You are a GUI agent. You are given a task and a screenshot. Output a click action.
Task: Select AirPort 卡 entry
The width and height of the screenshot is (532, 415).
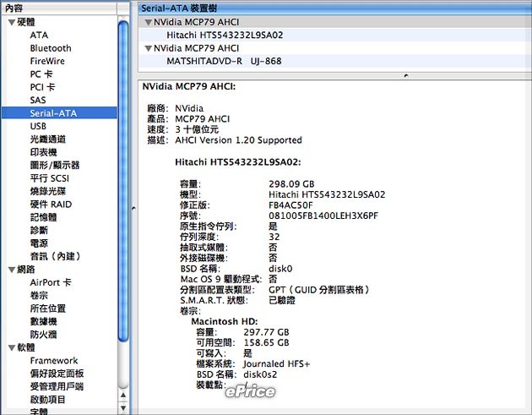coord(51,282)
